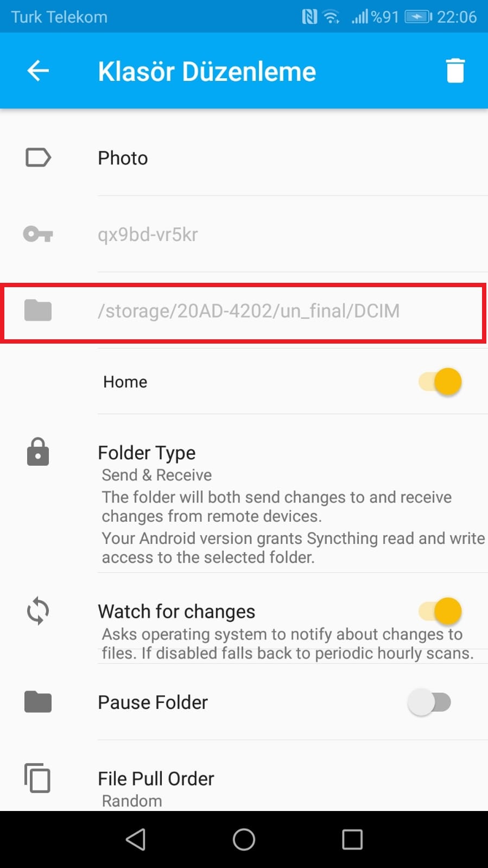
Task: Enable the Pause Folder switch
Action: pyautogui.click(x=429, y=702)
